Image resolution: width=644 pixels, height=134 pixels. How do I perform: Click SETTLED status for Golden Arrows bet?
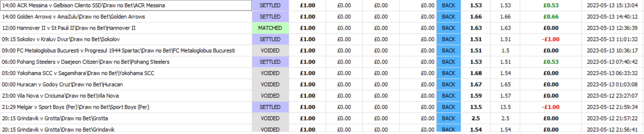[270, 17]
